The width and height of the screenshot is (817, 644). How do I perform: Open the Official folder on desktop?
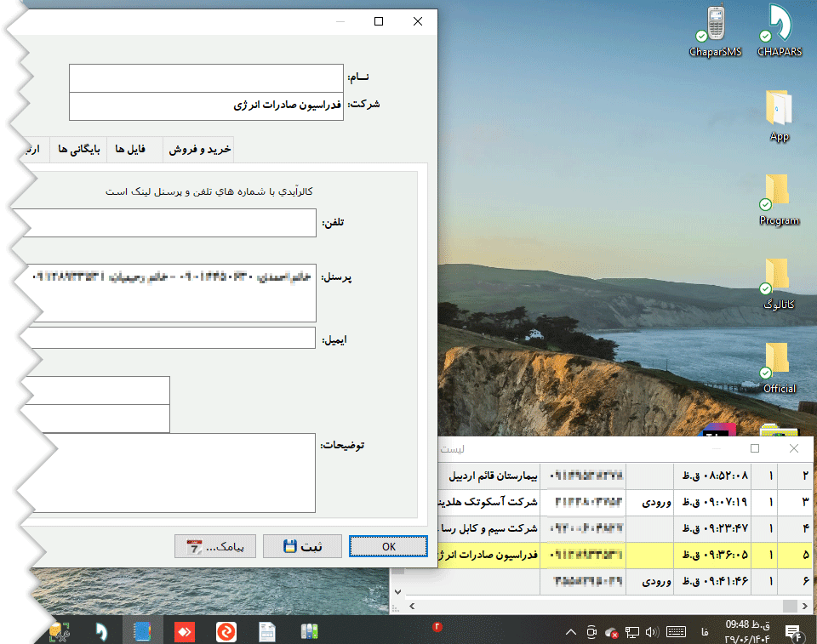tap(779, 360)
